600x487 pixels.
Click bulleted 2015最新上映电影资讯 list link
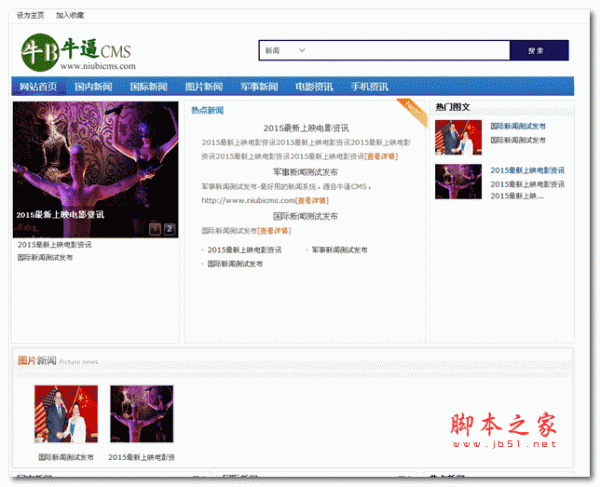pyautogui.click(x=245, y=250)
